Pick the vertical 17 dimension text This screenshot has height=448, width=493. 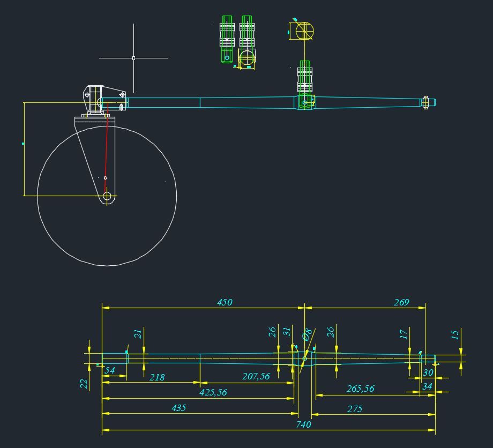(x=404, y=334)
